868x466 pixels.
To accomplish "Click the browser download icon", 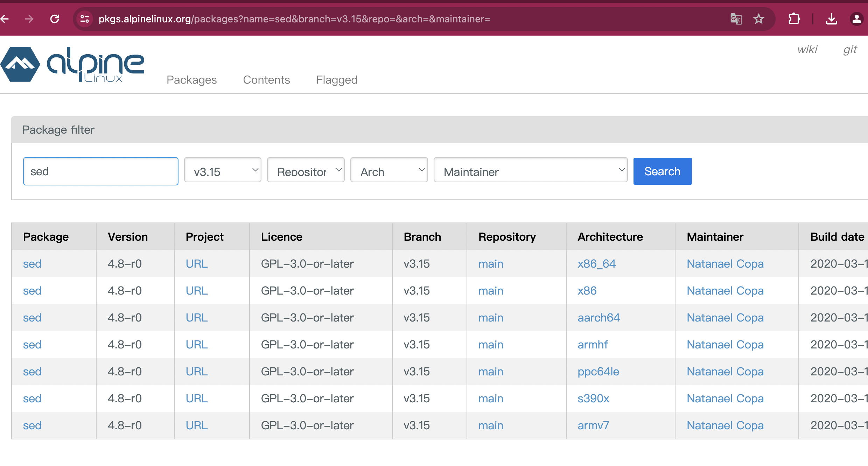I will point(832,19).
